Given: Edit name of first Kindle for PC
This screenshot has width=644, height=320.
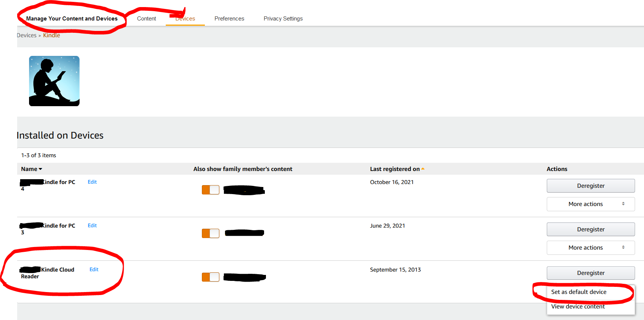Looking at the screenshot, I should (x=92, y=182).
